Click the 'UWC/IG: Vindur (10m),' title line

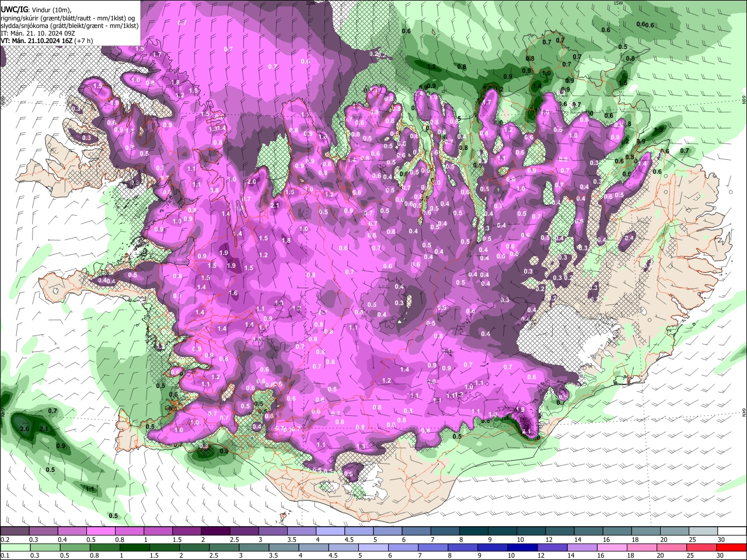[36, 9]
